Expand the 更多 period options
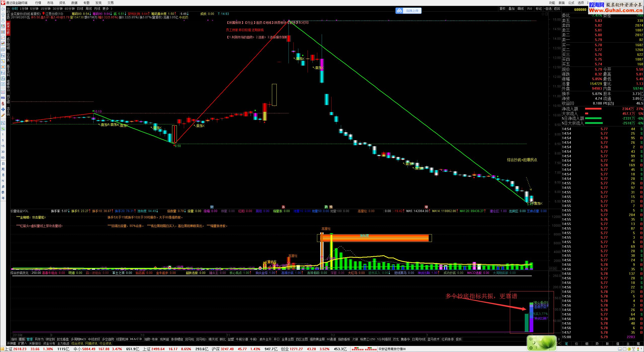 [x=106, y=9]
